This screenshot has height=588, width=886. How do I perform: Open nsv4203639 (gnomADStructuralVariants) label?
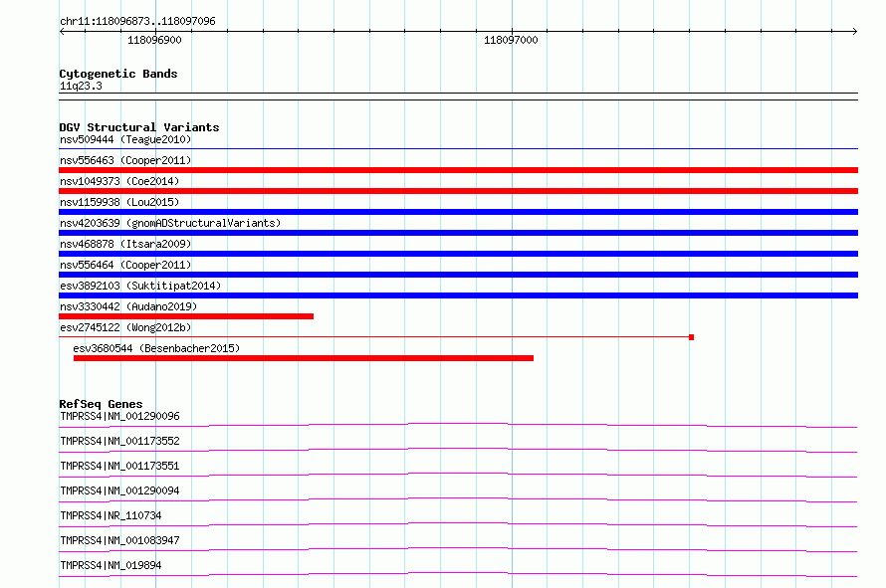click(170, 223)
